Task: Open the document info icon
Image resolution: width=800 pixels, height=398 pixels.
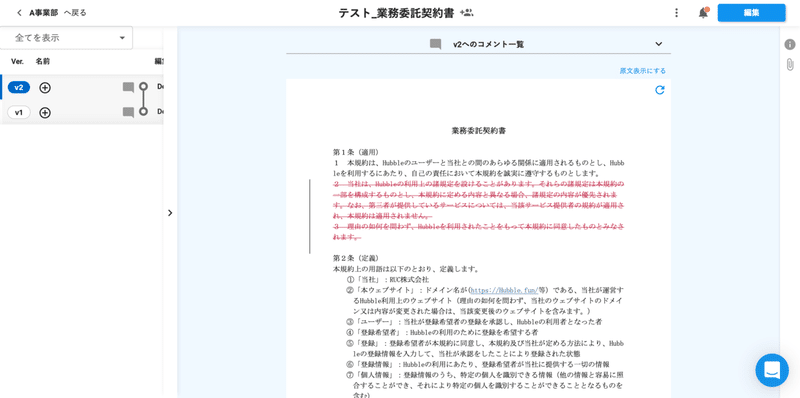Action: pos(790,44)
